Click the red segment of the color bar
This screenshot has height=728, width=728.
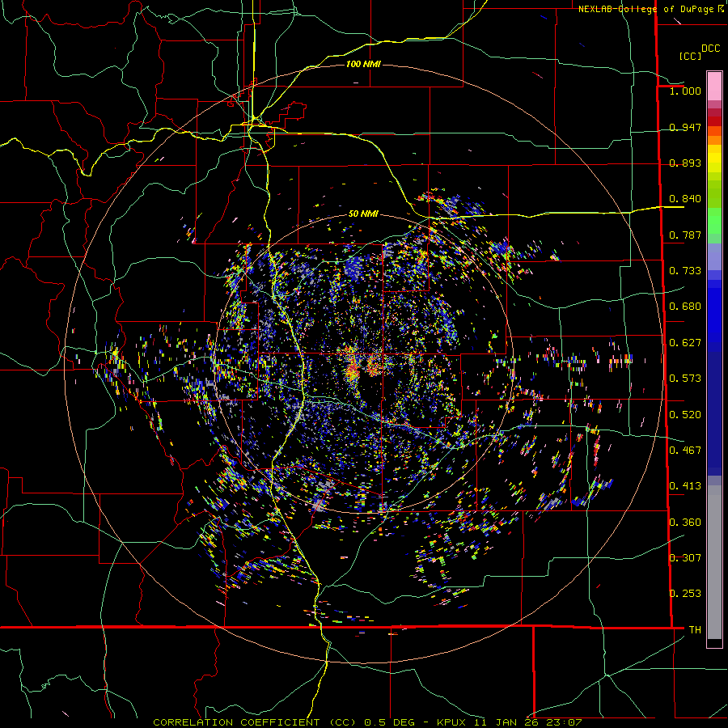click(714, 121)
